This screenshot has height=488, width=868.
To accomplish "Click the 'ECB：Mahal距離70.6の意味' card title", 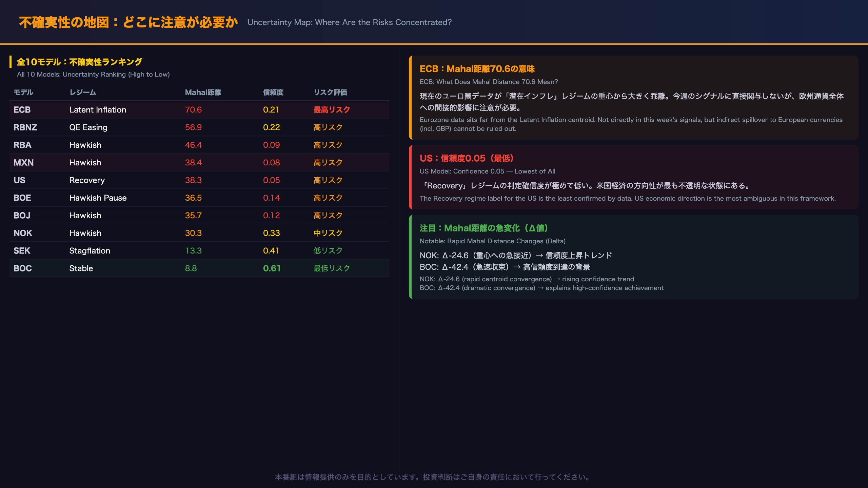I will 477,69.
